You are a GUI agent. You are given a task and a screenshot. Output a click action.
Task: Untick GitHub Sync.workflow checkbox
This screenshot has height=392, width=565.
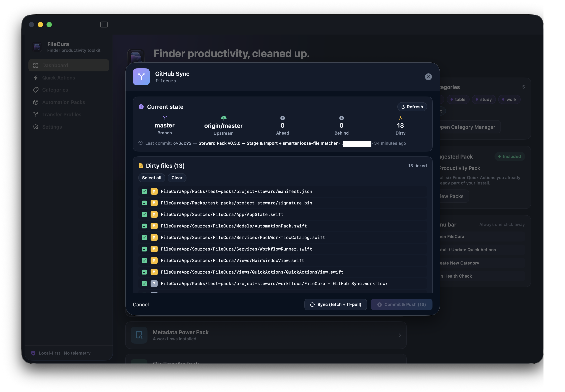coord(144,283)
